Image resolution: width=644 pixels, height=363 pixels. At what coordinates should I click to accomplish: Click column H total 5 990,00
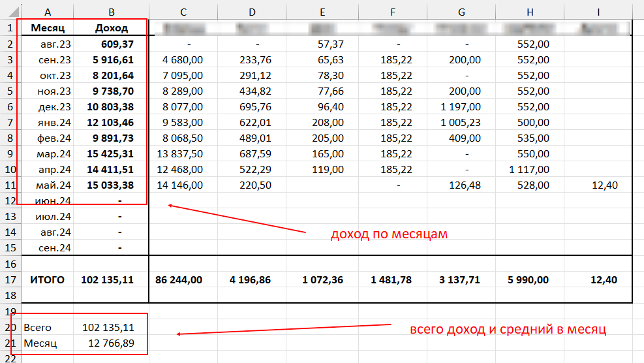(530, 279)
